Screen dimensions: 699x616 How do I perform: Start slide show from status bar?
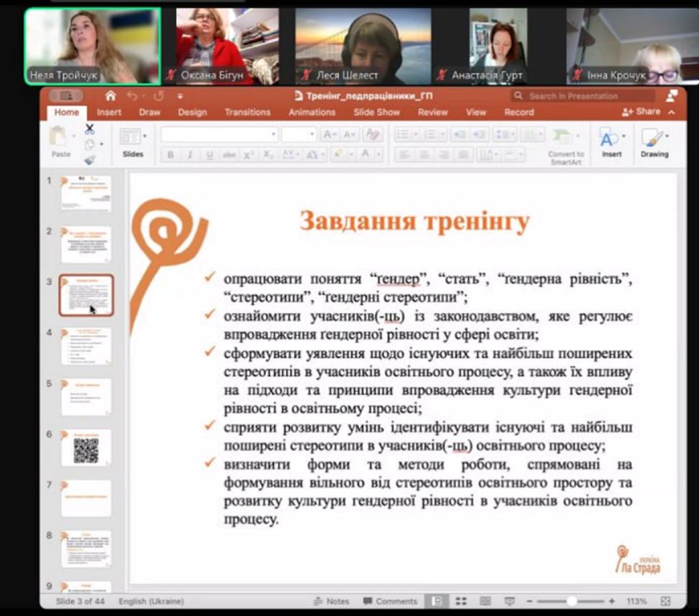pos(509,601)
